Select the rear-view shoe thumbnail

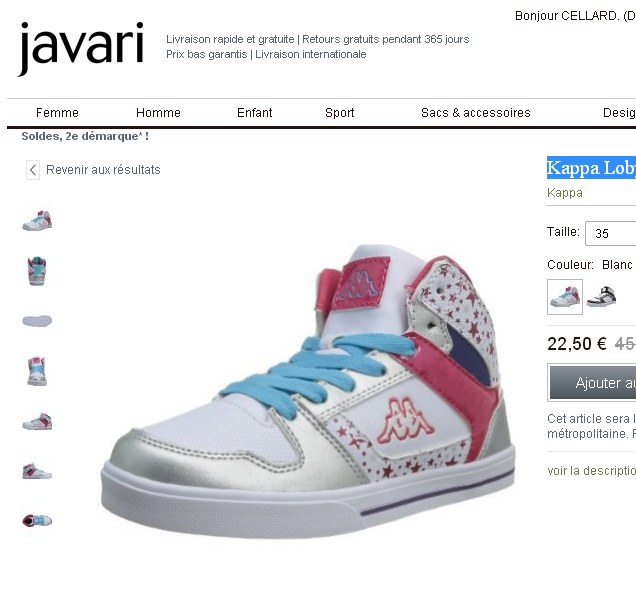tap(37, 271)
